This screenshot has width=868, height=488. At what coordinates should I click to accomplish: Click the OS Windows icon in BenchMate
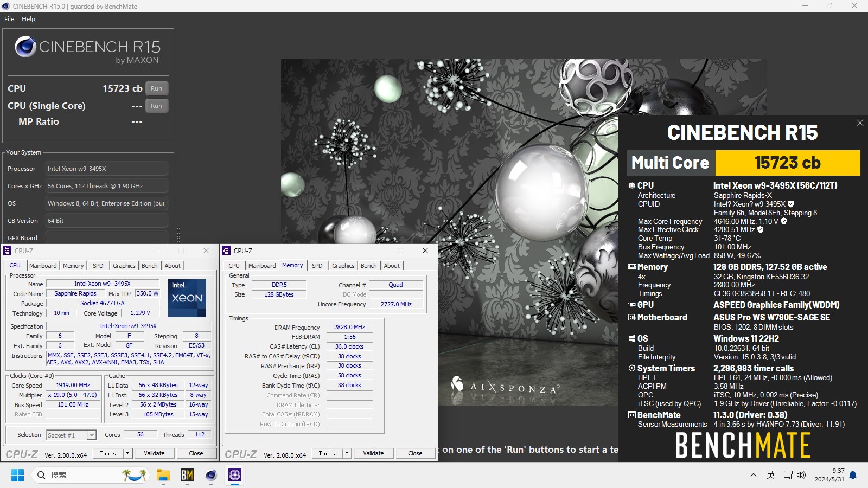(x=632, y=338)
